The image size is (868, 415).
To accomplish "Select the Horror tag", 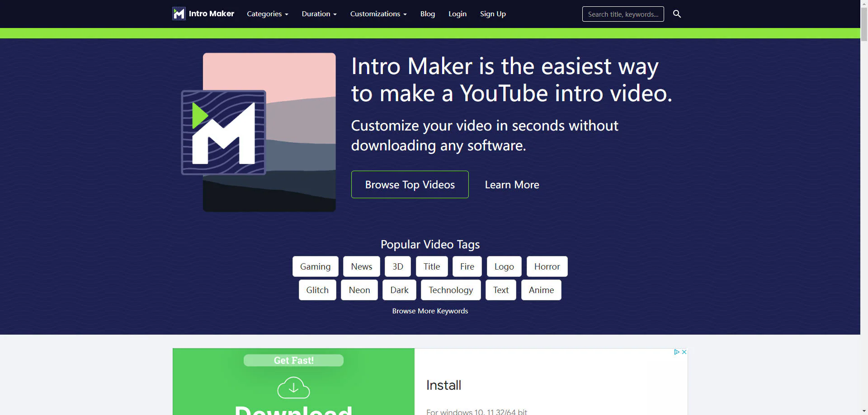I will click(547, 266).
